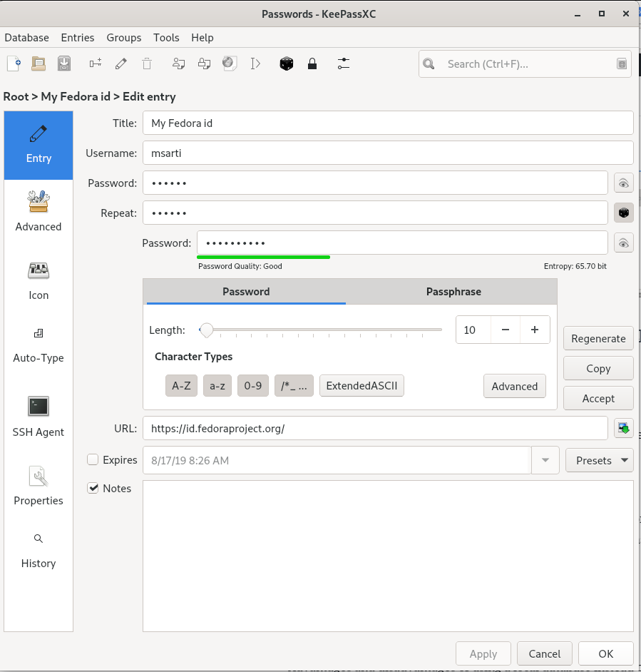Toggle the A-Z uppercase character type
This screenshot has width=641, height=672.
(x=181, y=386)
